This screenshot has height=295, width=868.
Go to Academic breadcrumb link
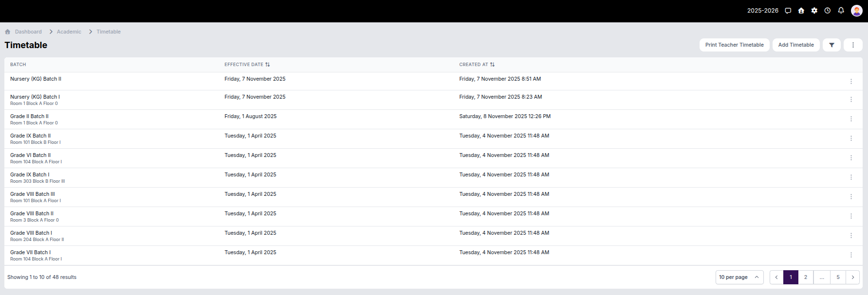click(x=69, y=32)
